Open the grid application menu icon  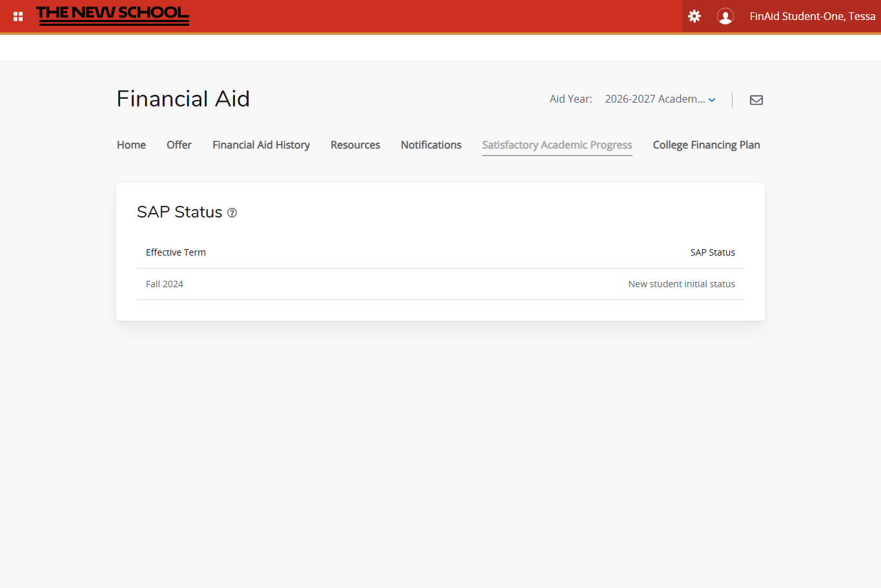18,16
